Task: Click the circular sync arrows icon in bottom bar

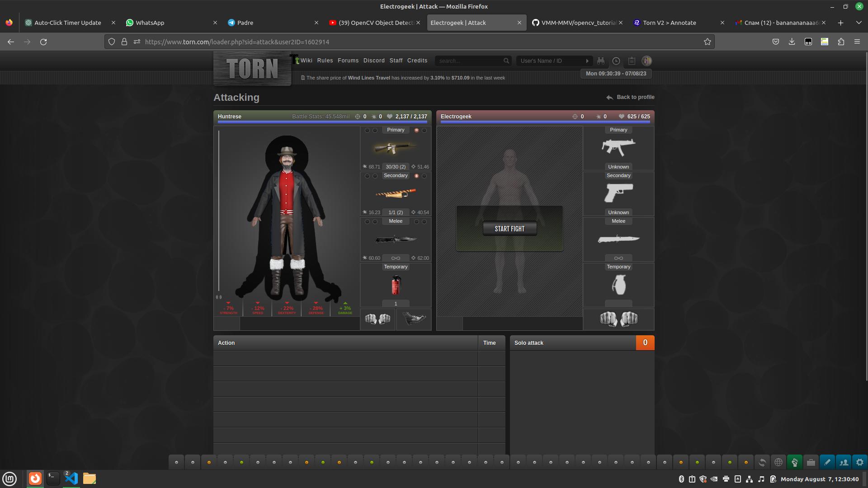Action: coord(762,462)
